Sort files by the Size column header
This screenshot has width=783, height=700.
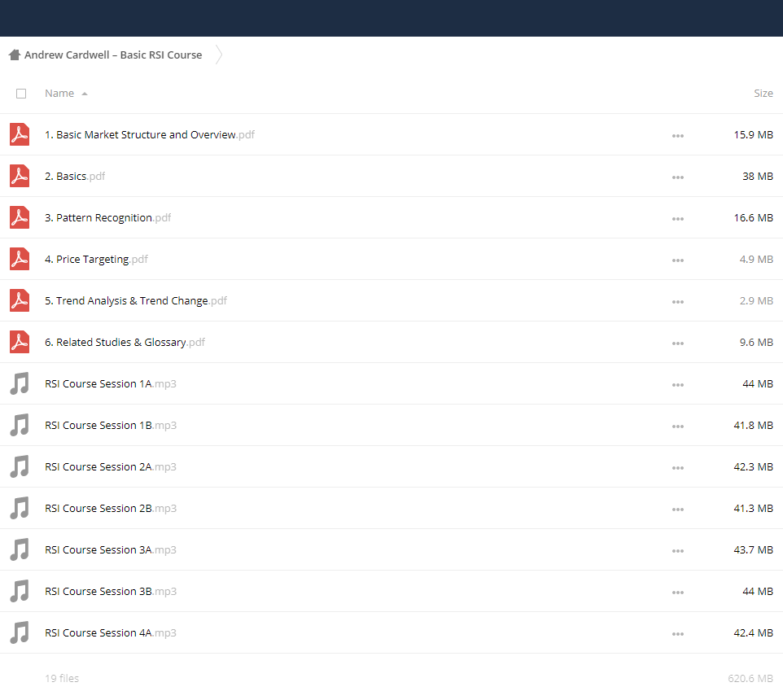click(x=763, y=94)
